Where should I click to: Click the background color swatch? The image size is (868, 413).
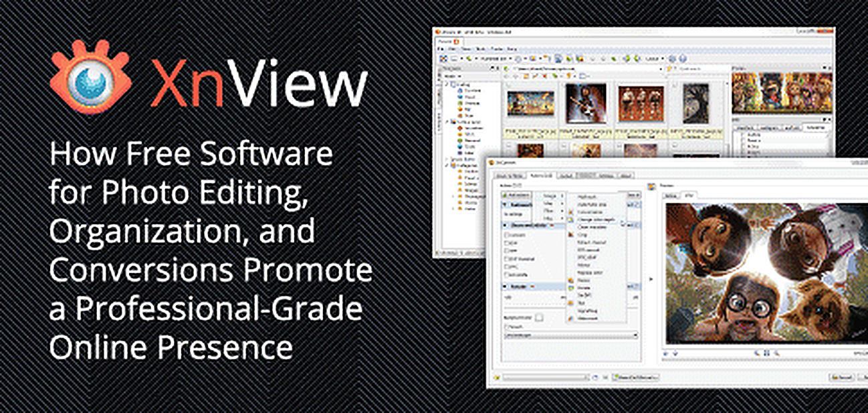point(540,318)
